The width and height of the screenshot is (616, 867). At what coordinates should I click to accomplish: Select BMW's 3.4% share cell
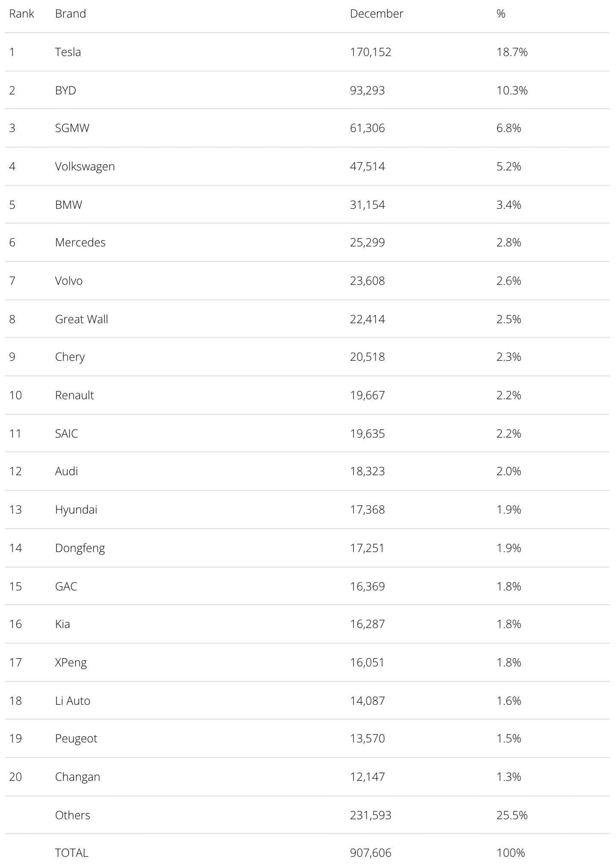tap(508, 205)
